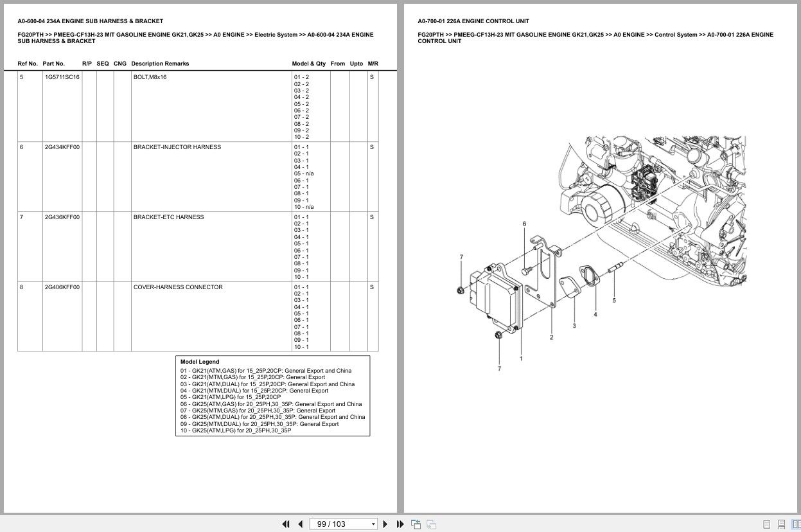This screenshot has width=801, height=532.
Task: Click the M/R column header
Action: coord(373,64)
